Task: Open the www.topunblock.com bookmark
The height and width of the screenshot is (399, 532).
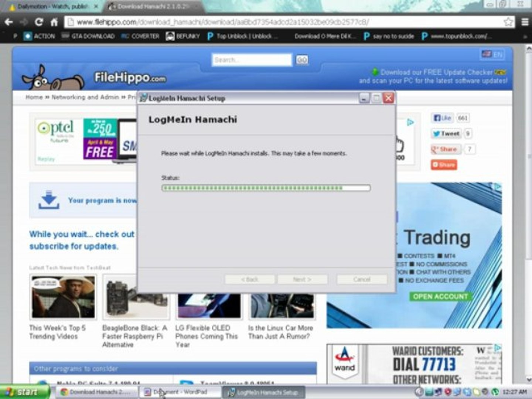Action: 457,36
